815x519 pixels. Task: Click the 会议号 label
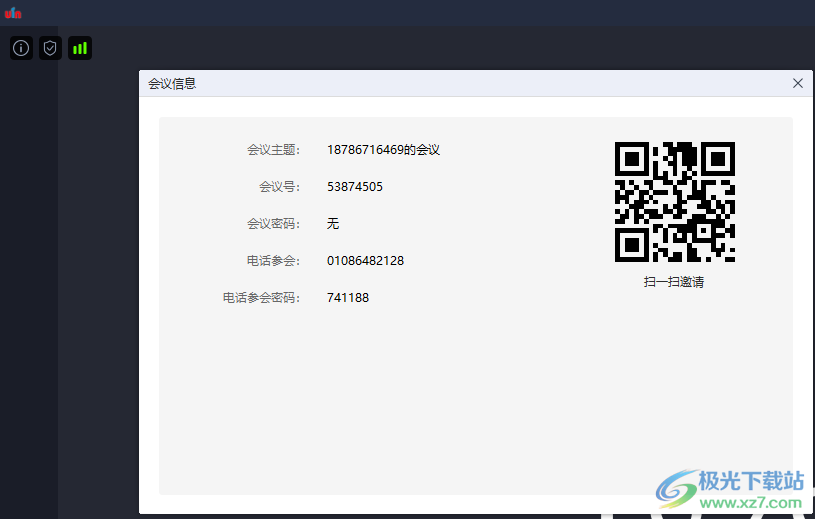(280, 187)
